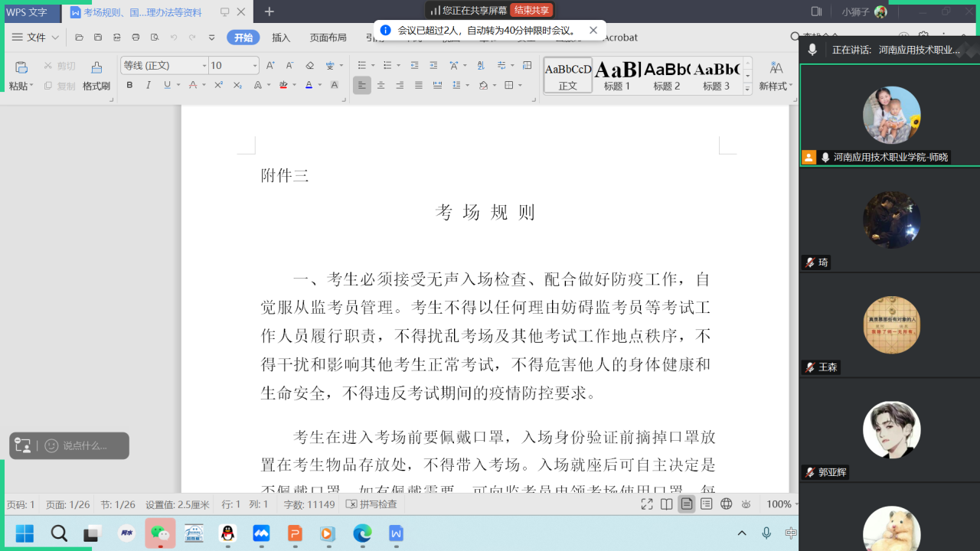Center-align the paragraph text

[381, 85]
